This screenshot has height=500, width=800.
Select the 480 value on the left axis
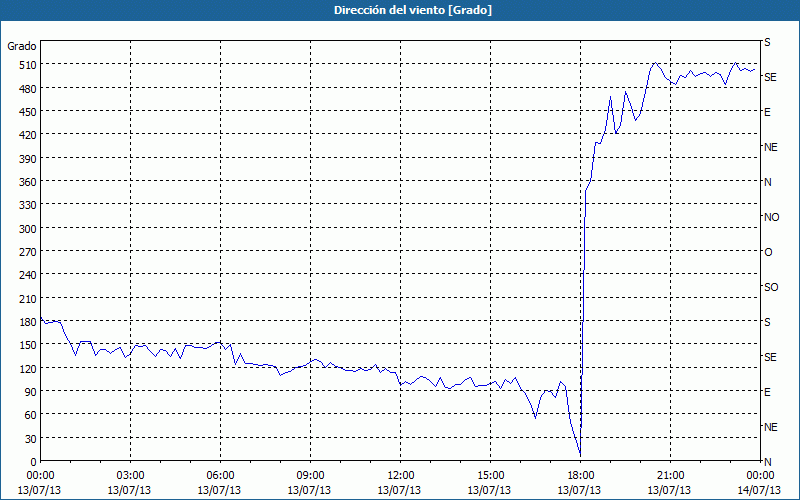[28, 89]
